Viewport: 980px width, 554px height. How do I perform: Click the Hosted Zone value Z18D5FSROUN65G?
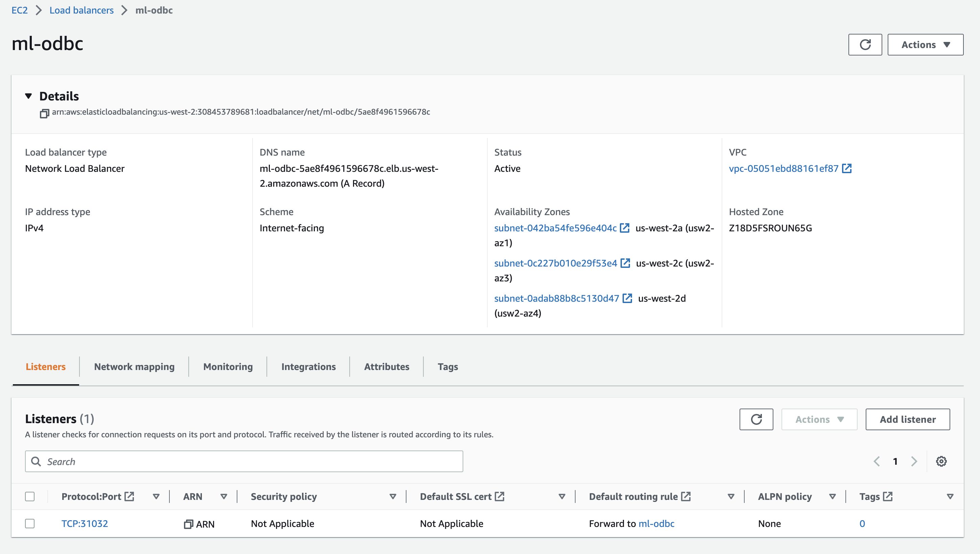click(x=770, y=228)
